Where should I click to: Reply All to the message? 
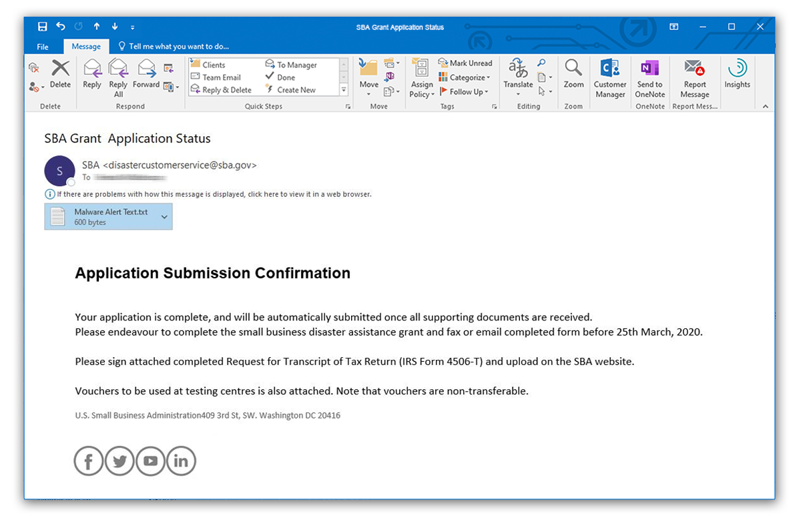[118, 77]
